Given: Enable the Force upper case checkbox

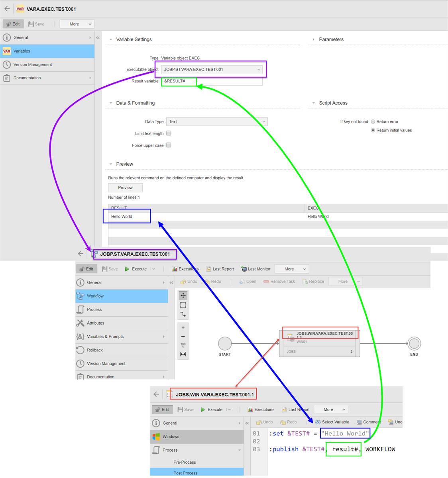Looking at the screenshot, I should (169, 145).
